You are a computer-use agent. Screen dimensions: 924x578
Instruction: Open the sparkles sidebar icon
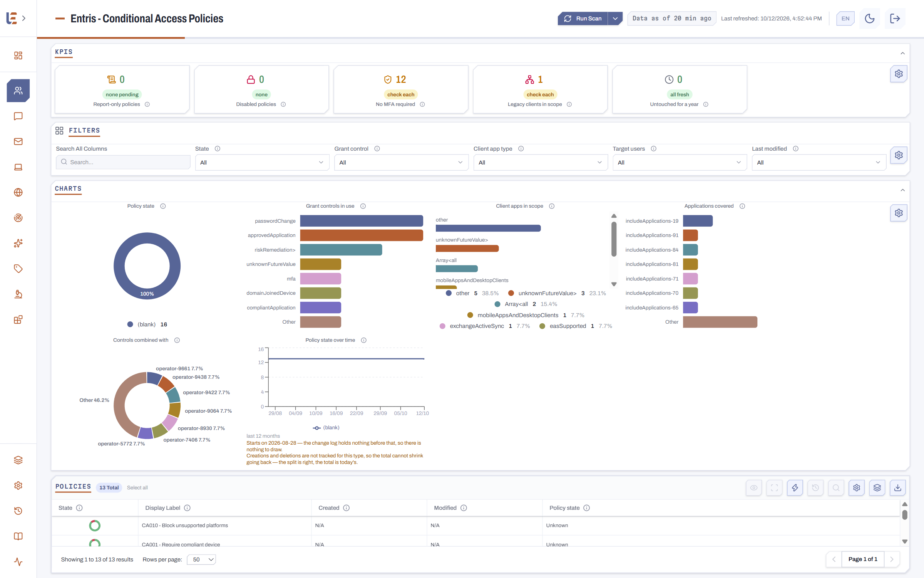point(18,243)
